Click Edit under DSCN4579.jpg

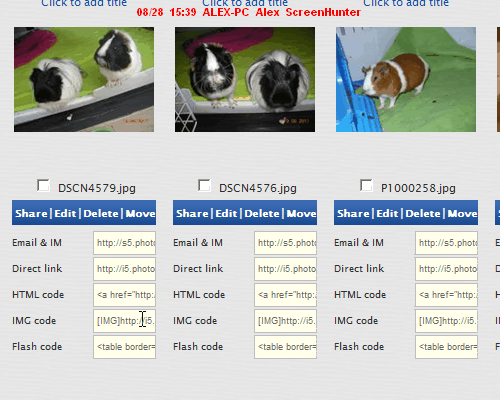[x=65, y=213]
